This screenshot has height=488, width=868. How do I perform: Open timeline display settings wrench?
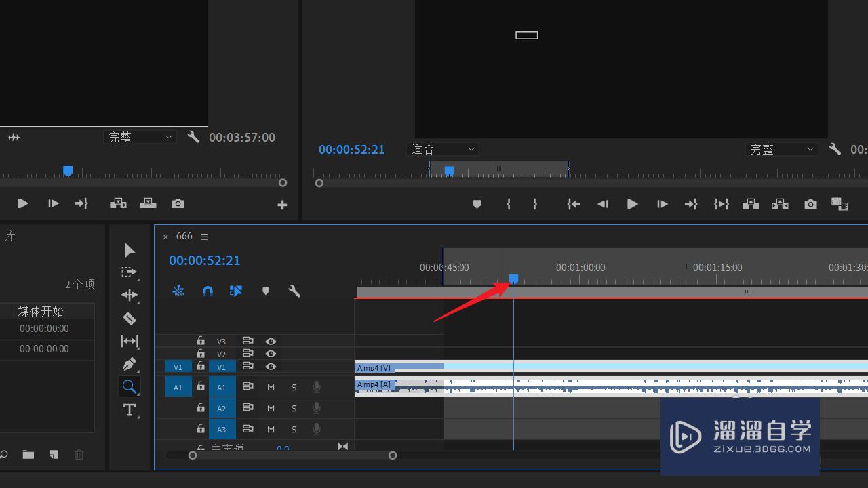(294, 291)
